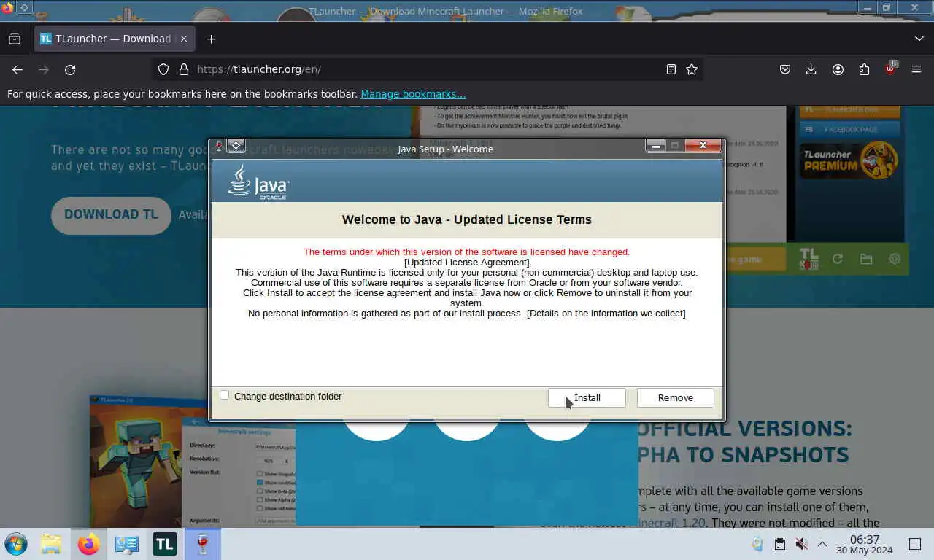Viewport: 934px width, 560px height.
Task: Click the show desktop button in tray
Action: tap(915, 544)
